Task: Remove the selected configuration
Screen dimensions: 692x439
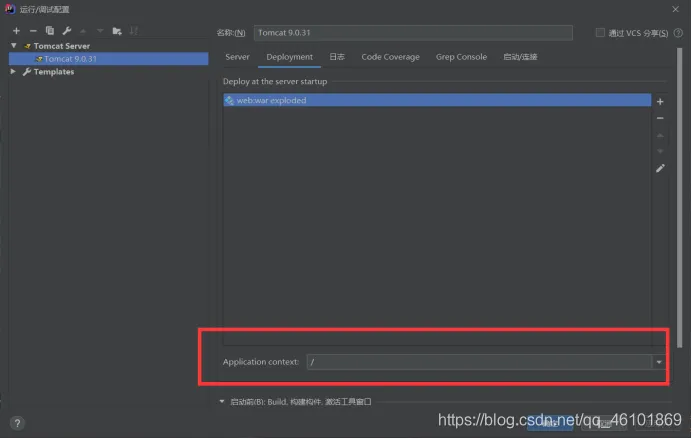Action: [33, 31]
